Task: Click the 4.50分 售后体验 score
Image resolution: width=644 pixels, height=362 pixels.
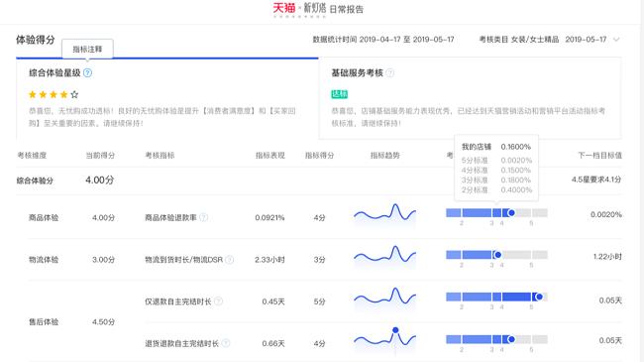Action: (x=103, y=322)
